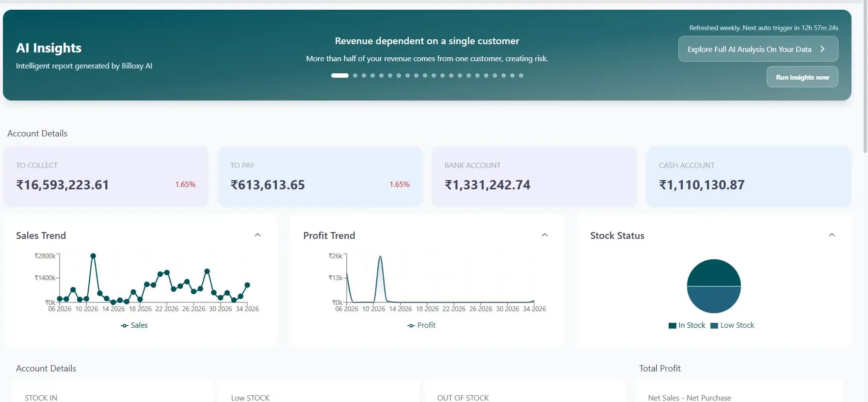The width and height of the screenshot is (868, 402).
Task: Click the Net Sales - Net Purchase text
Action: point(689,398)
